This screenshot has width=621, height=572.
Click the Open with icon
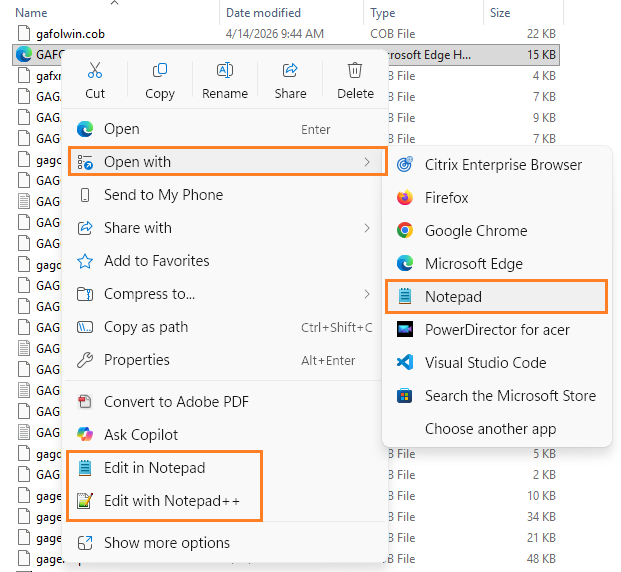coord(85,162)
